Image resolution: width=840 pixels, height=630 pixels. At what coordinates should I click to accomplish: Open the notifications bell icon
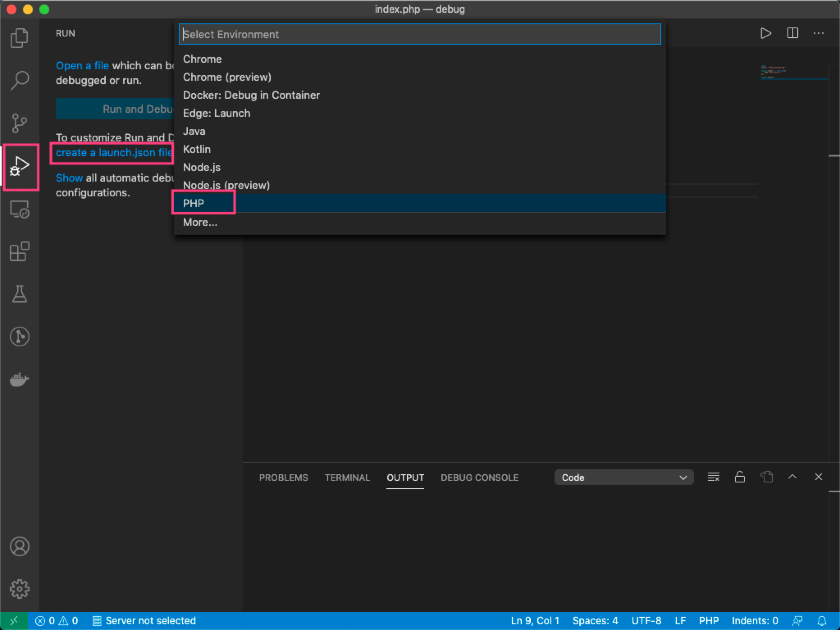click(822, 621)
